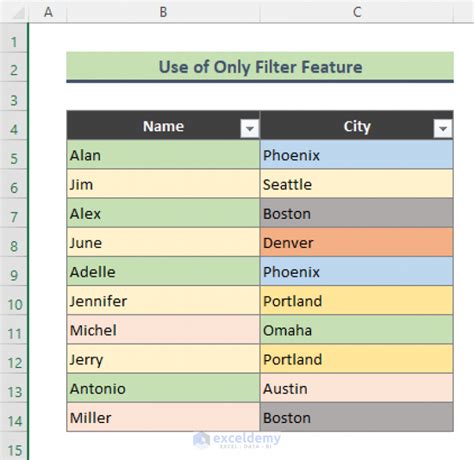Select the Omaha cell
Image resolution: width=474 pixels, height=460 pixels.
point(357,330)
